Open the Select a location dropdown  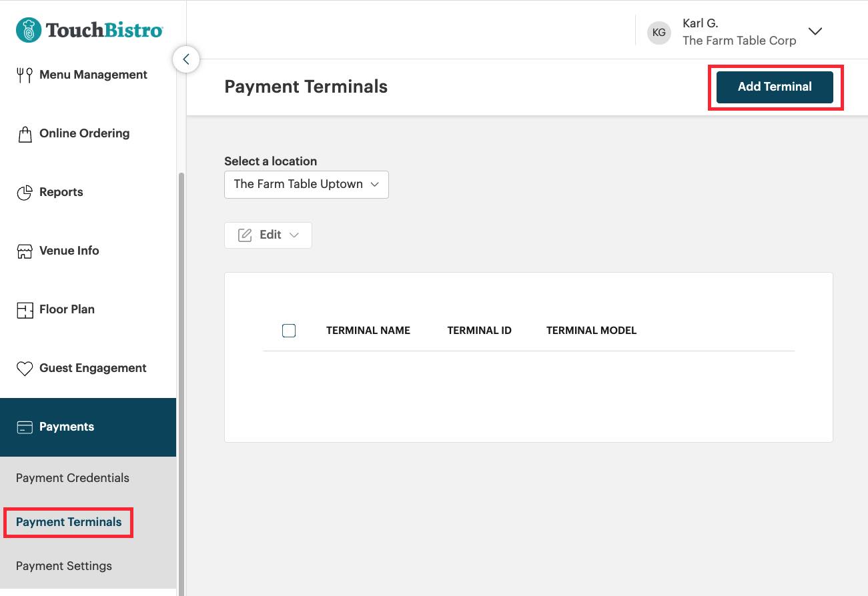[306, 185]
